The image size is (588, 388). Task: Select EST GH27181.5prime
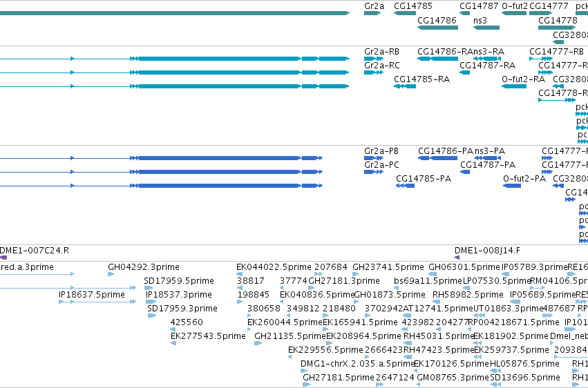[339, 378]
